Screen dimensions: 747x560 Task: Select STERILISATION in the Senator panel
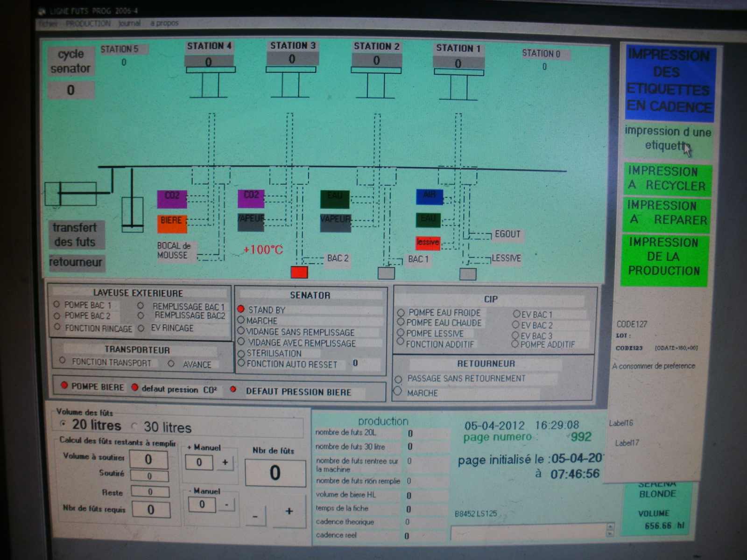tap(241, 354)
